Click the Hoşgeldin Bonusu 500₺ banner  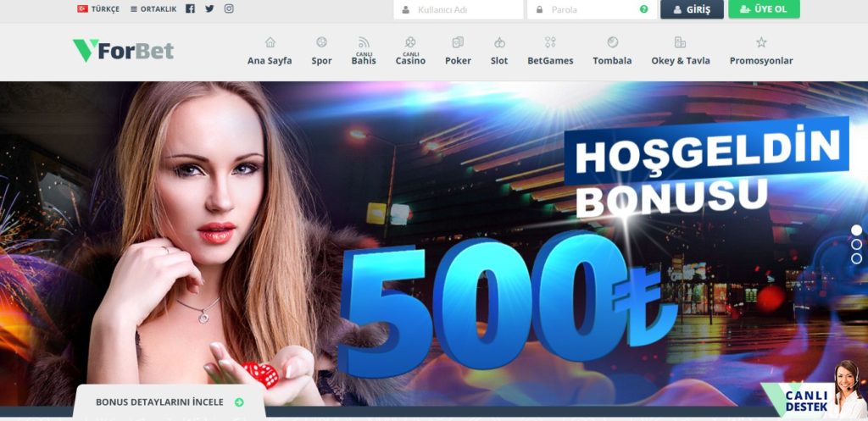(x=434, y=244)
